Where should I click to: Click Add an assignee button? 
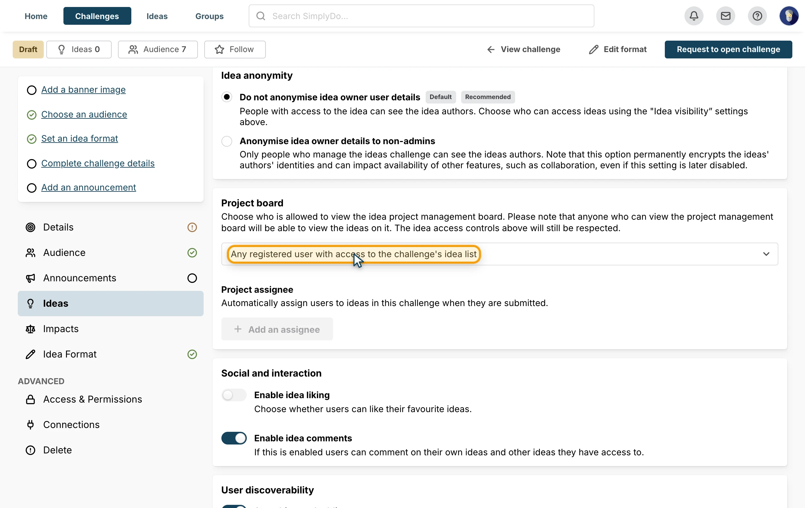click(x=277, y=329)
